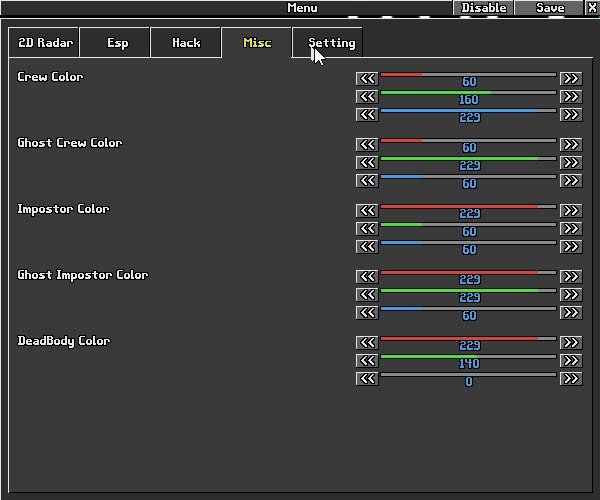This screenshot has width=600, height=500.
Task: Increase DeadBody Color red value
Action: pos(571,342)
